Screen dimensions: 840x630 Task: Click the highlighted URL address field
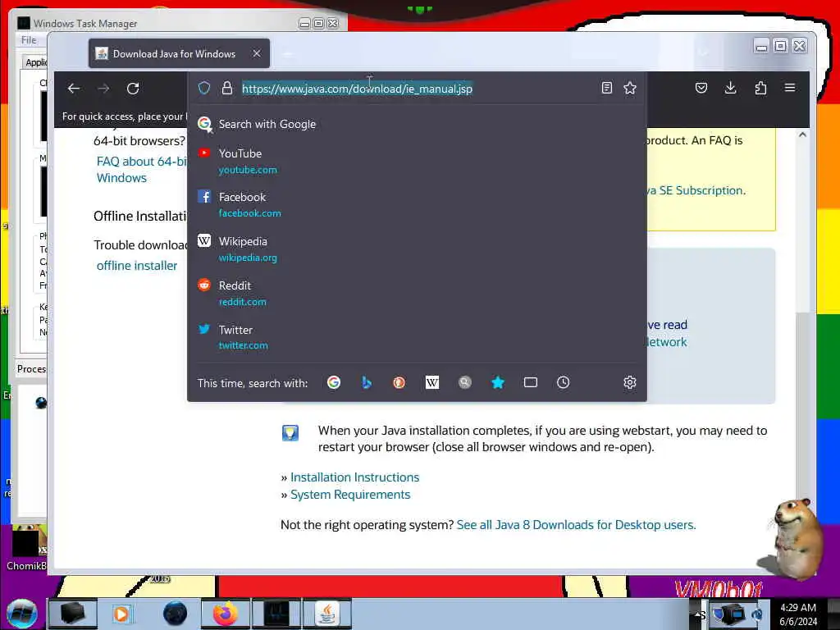358,89
